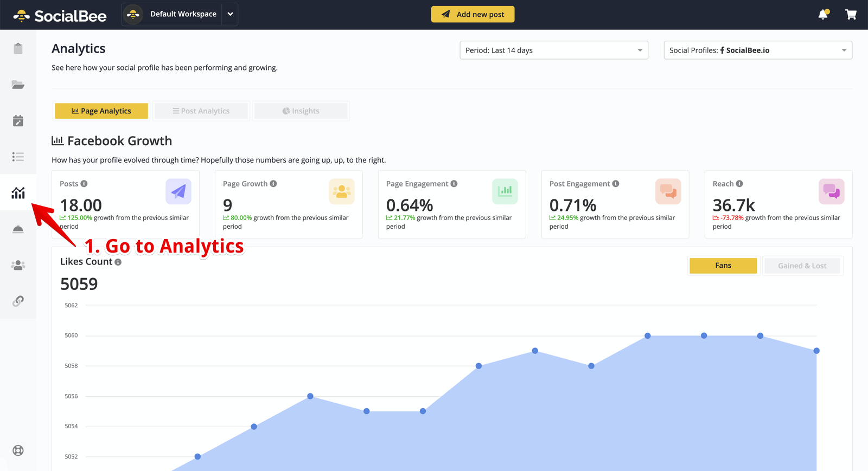Open the shopping cart icon

tap(851, 15)
